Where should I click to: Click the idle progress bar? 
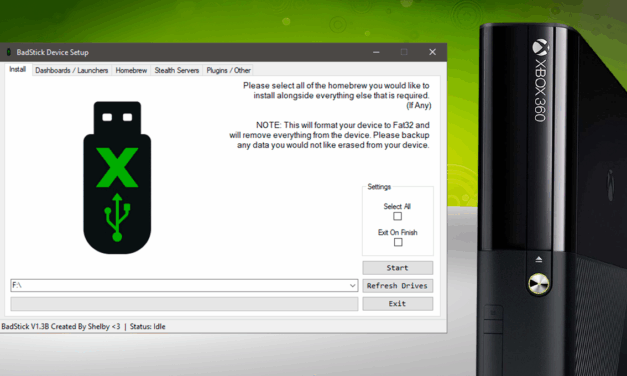pos(184,304)
